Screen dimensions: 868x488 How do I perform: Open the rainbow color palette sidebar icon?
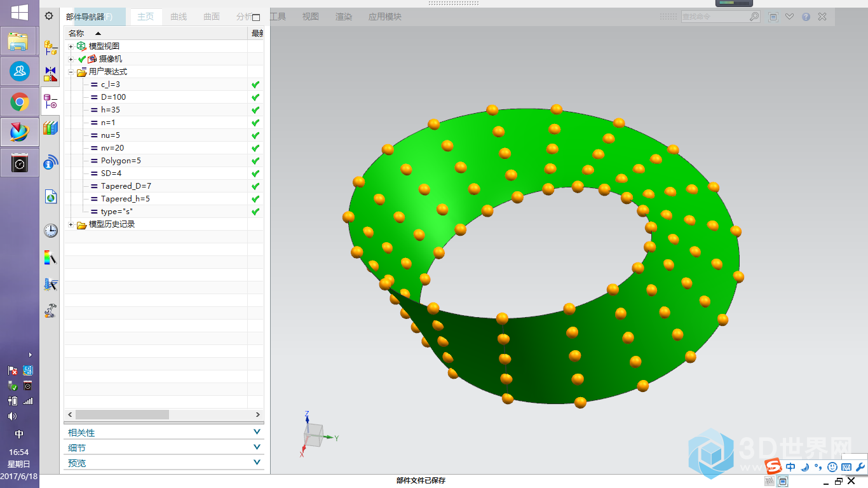click(51, 257)
